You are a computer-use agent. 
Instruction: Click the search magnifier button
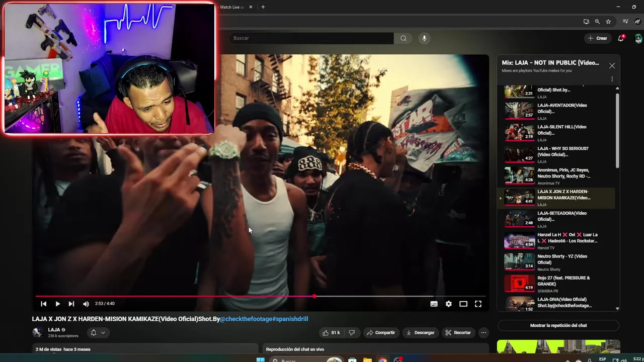click(x=403, y=38)
